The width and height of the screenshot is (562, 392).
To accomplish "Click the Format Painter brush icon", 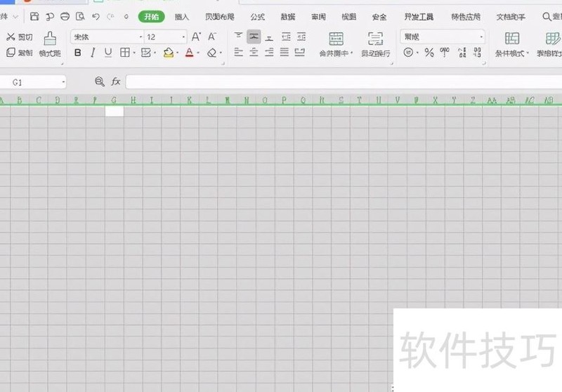I will [x=50, y=39].
